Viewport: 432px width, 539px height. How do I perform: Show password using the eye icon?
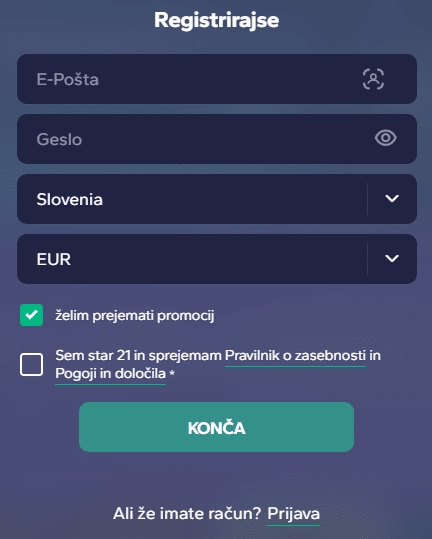[385, 138]
